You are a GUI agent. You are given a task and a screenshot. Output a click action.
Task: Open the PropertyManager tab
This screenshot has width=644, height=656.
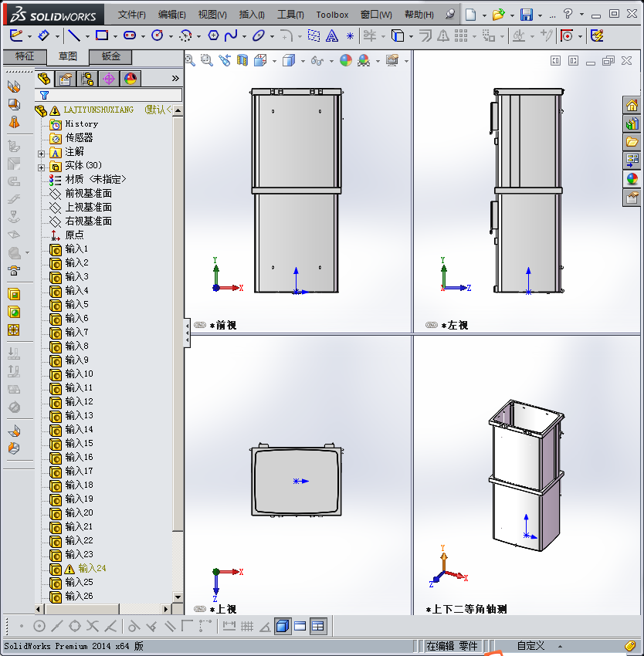pyautogui.click(x=66, y=79)
